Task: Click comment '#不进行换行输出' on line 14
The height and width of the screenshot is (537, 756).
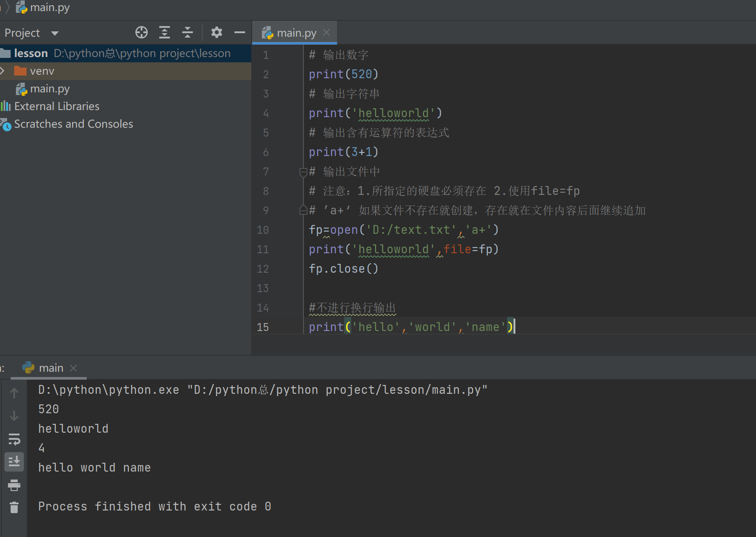Action: click(x=353, y=308)
